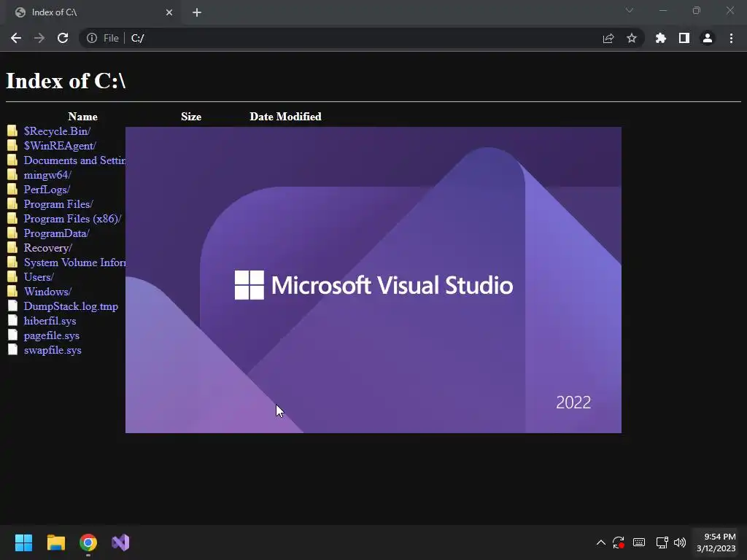Open the Windows Start menu
This screenshot has height=560, width=747.
click(x=23, y=542)
